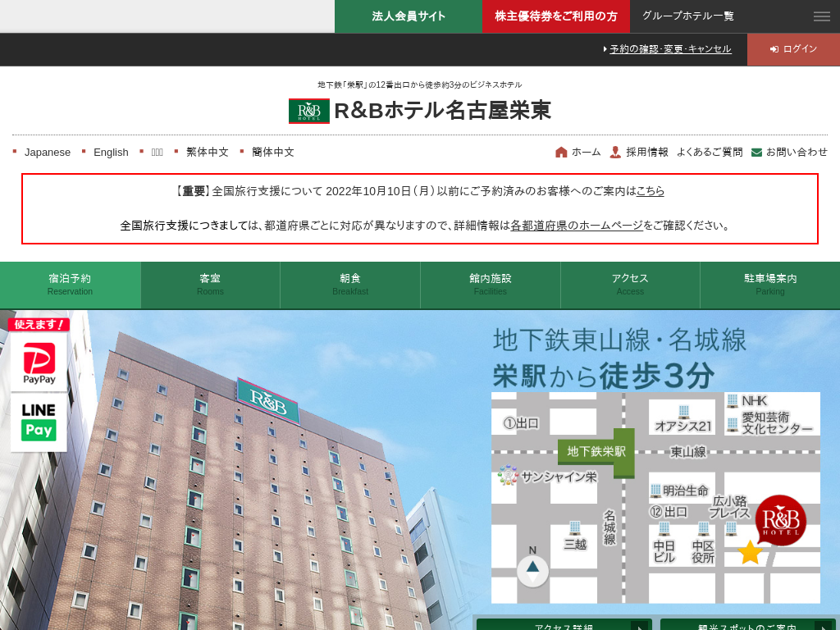
Task: Open the 客室 Rooms tab
Action: click(210, 285)
